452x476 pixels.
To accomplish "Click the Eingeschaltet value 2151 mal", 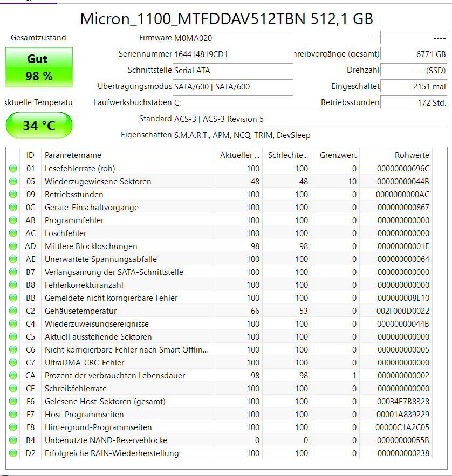I will click(414, 86).
